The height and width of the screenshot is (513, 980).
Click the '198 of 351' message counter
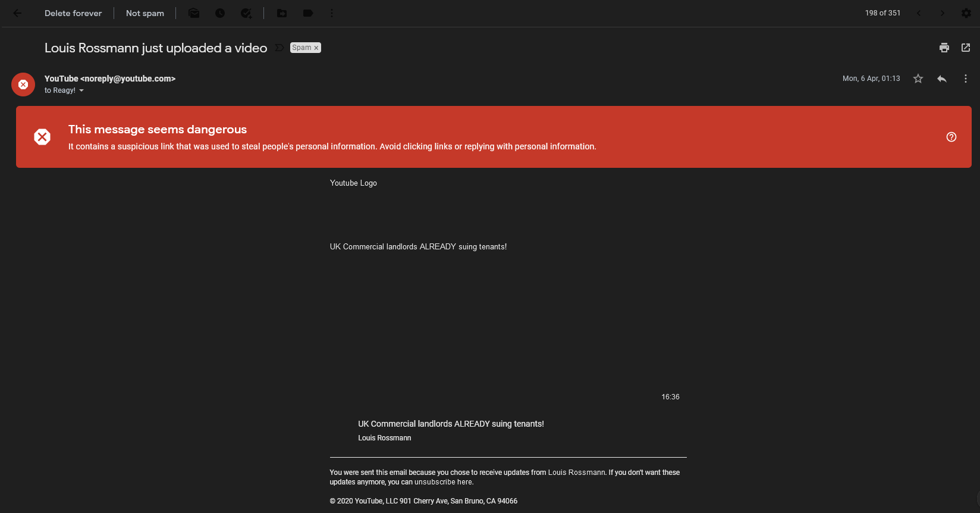[x=882, y=13]
